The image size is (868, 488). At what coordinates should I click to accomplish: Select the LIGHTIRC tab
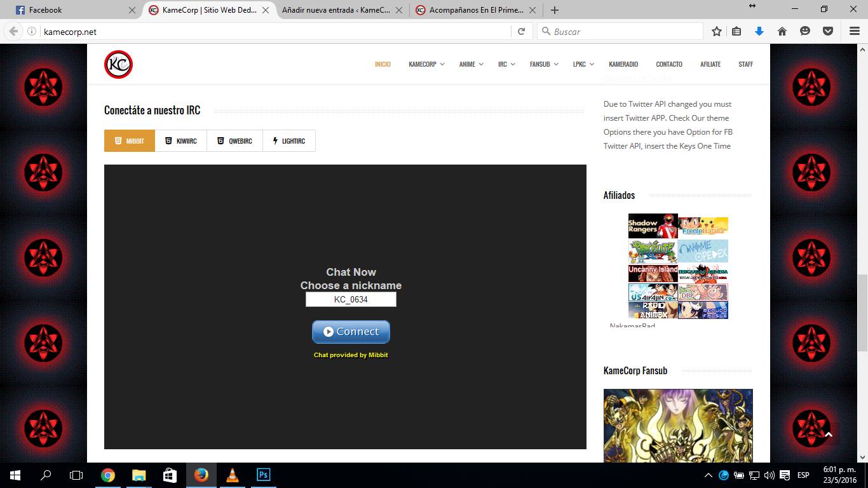289,141
